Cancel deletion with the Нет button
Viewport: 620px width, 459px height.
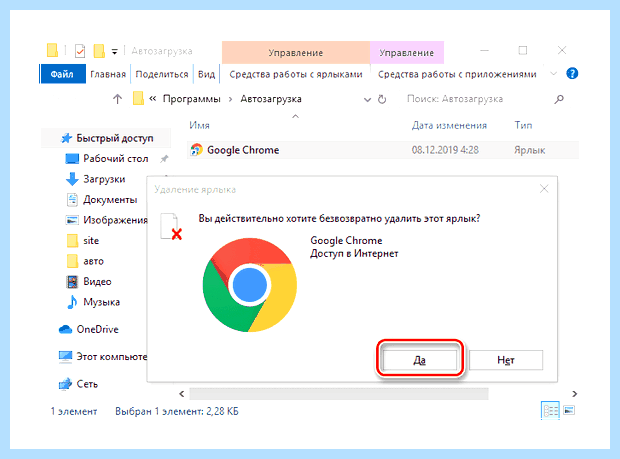(506, 360)
